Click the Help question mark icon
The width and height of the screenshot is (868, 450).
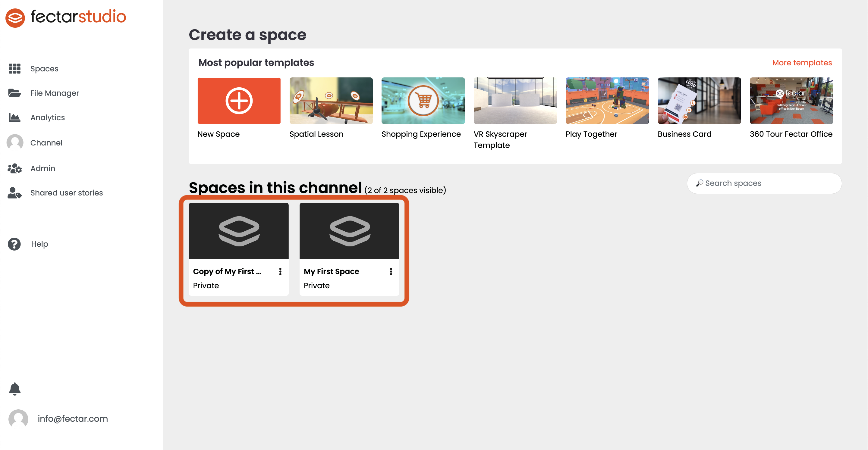pyautogui.click(x=14, y=244)
